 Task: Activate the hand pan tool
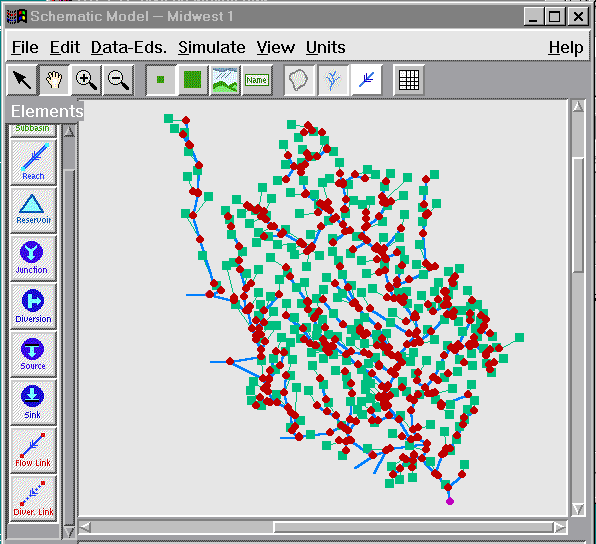point(54,80)
